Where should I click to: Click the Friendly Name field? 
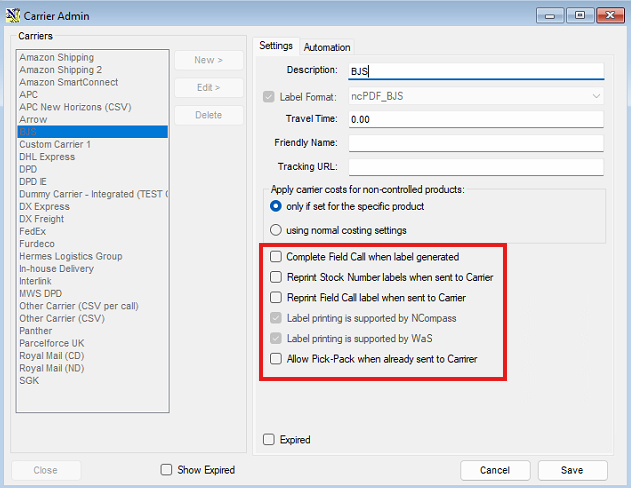[476, 143]
